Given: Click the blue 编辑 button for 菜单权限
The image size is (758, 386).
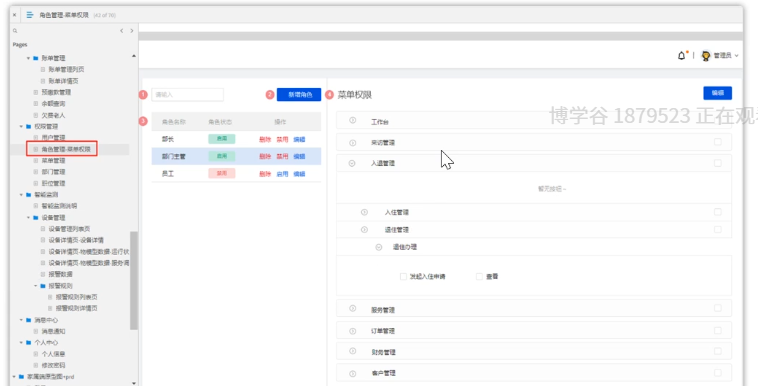Looking at the screenshot, I should pyautogui.click(x=717, y=93).
